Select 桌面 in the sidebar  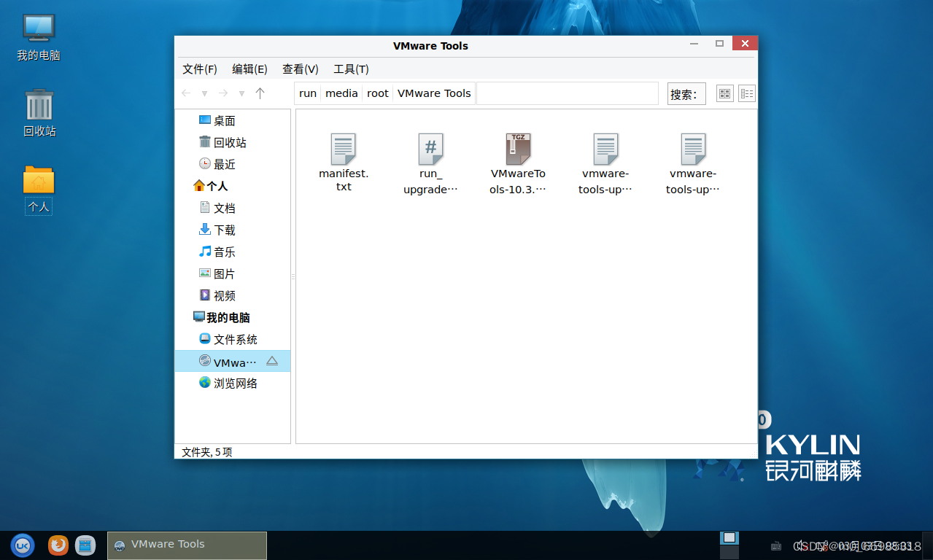[233, 120]
